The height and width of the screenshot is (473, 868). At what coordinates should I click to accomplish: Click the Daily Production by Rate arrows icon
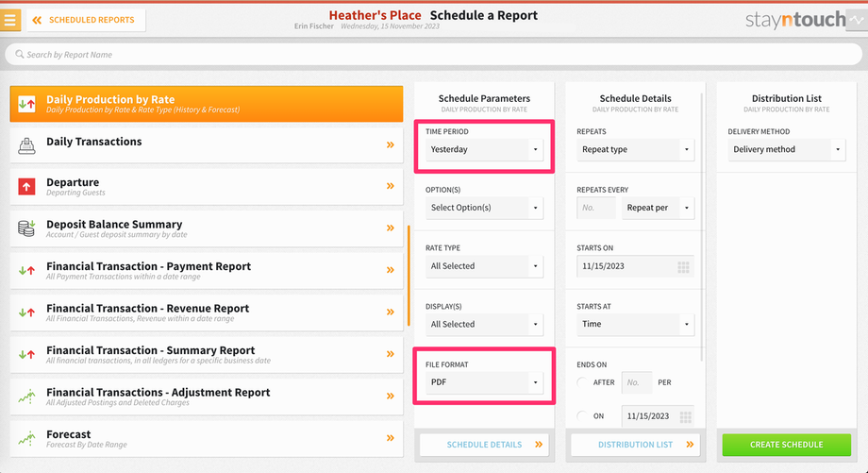(26, 104)
